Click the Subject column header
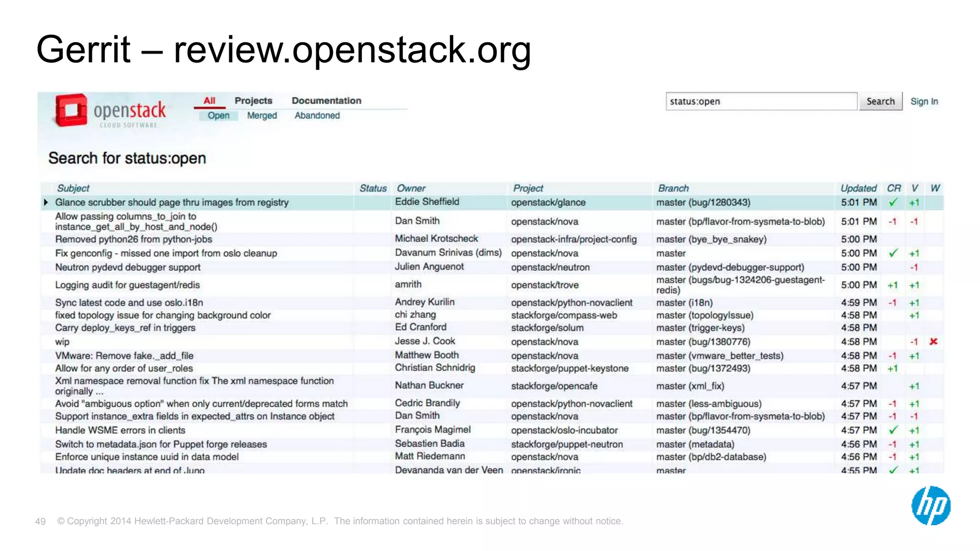980x551 pixels. coord(73,188)
